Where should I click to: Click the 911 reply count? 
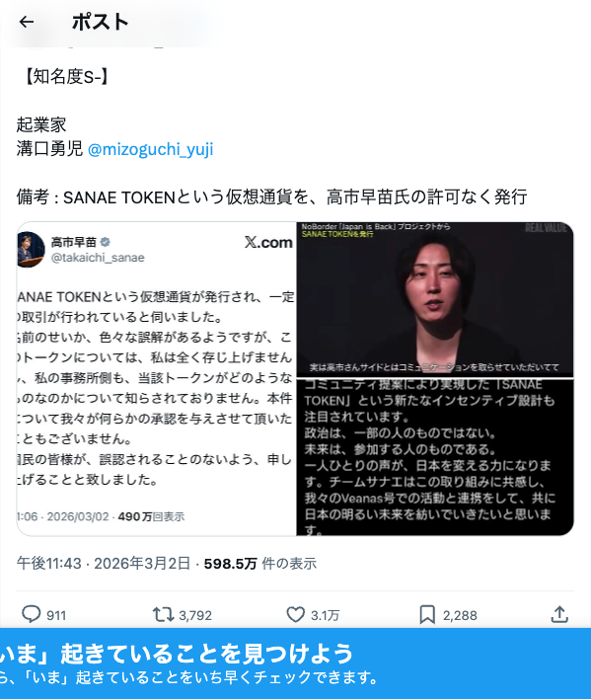tap(56, 616)
